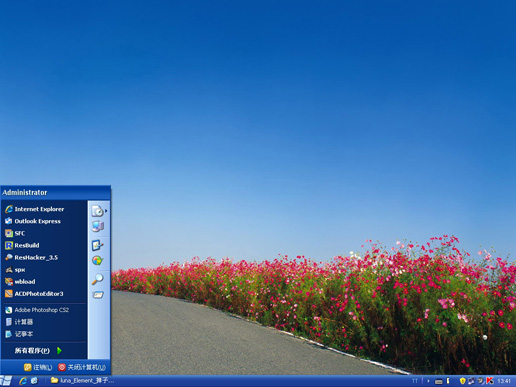Open the My Computer icon in right pane

point(98,226)
